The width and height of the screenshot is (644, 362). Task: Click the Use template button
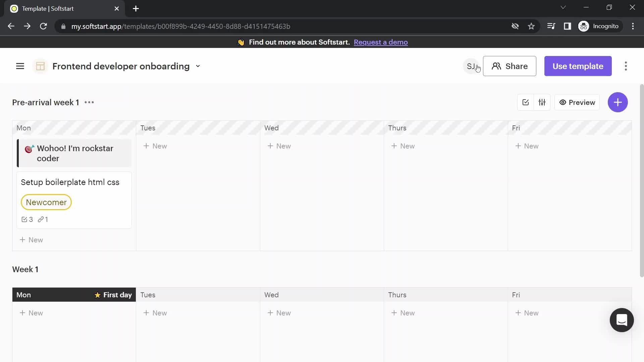pos(578,66)
